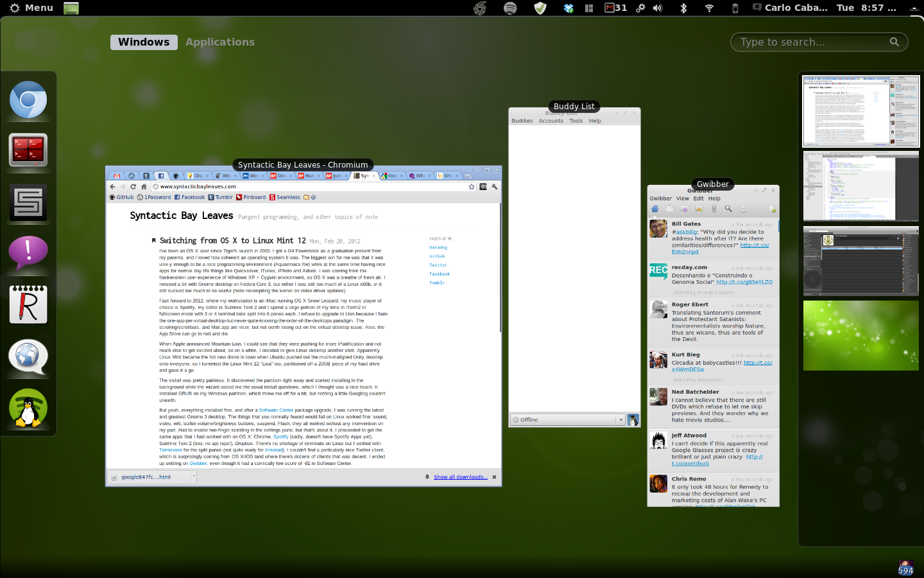The image size is (924, 578).
Task: Open the Menu button in top panel
Action: point(31,8)
